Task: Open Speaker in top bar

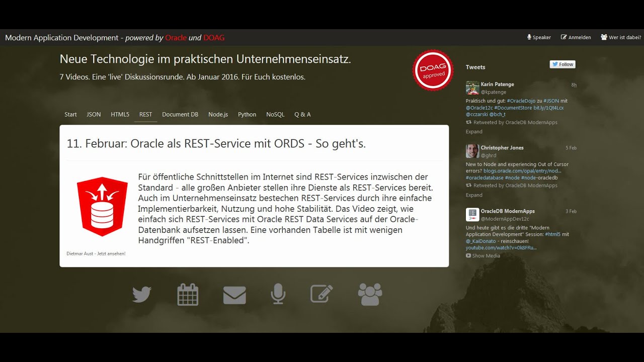Action: click(539, 37)
